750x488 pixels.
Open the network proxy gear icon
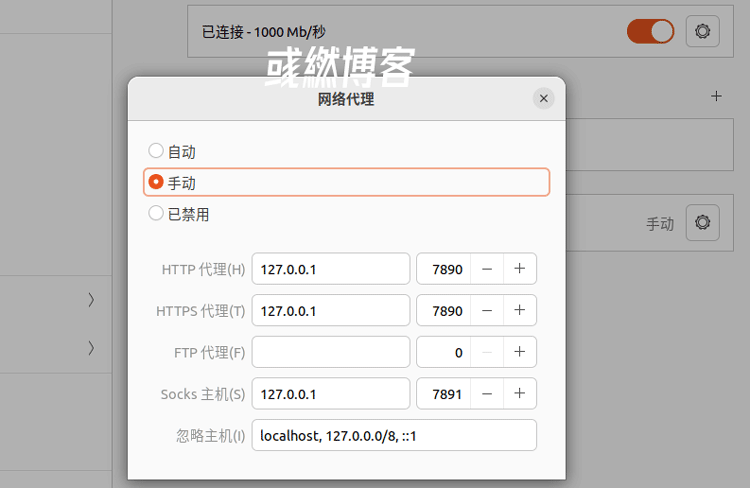pyautogui.click(x=702, y=222)
